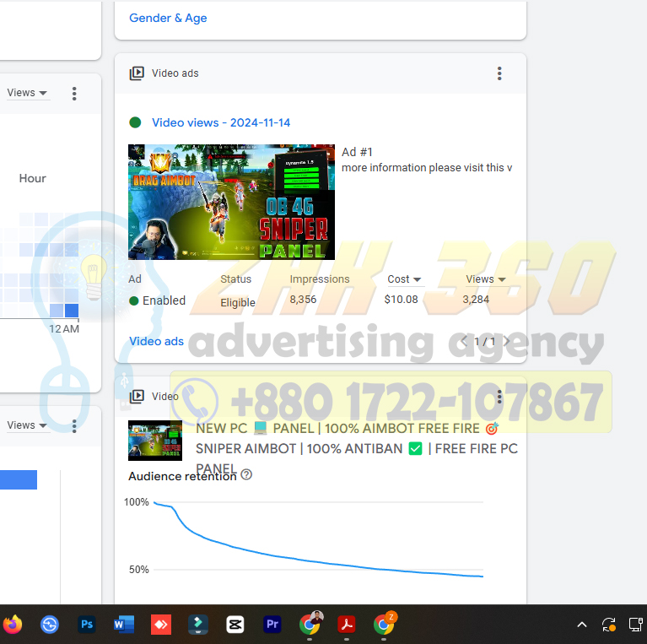Open Gender & Age link
Image resolution: width=647 pixels, height=644 pixels.
click(x=168, y=19)
